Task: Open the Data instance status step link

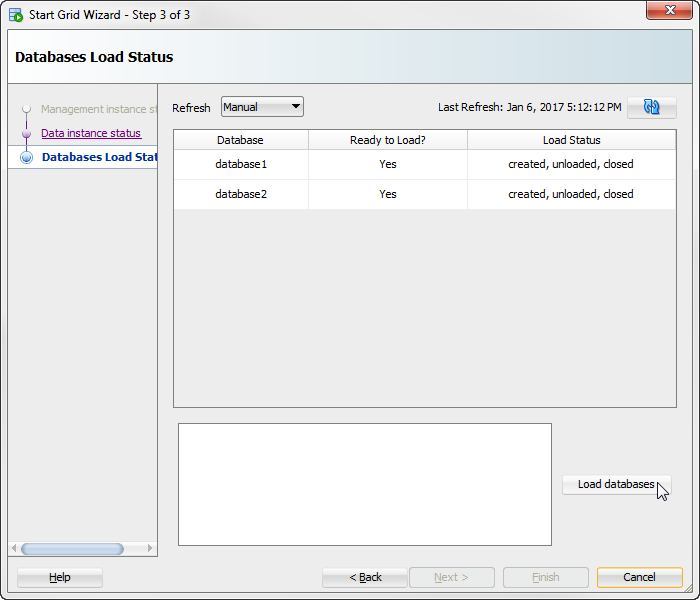Action: coord(91,133)
